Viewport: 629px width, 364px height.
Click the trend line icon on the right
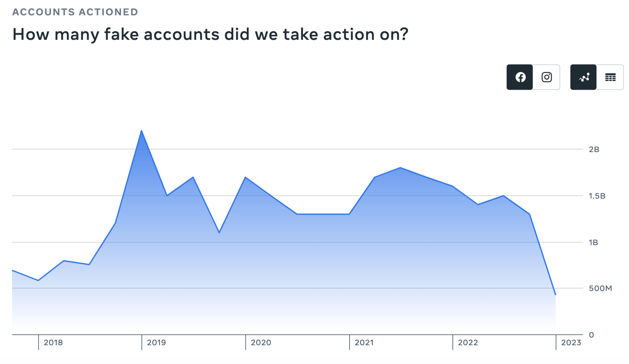(x=583, y=77)
